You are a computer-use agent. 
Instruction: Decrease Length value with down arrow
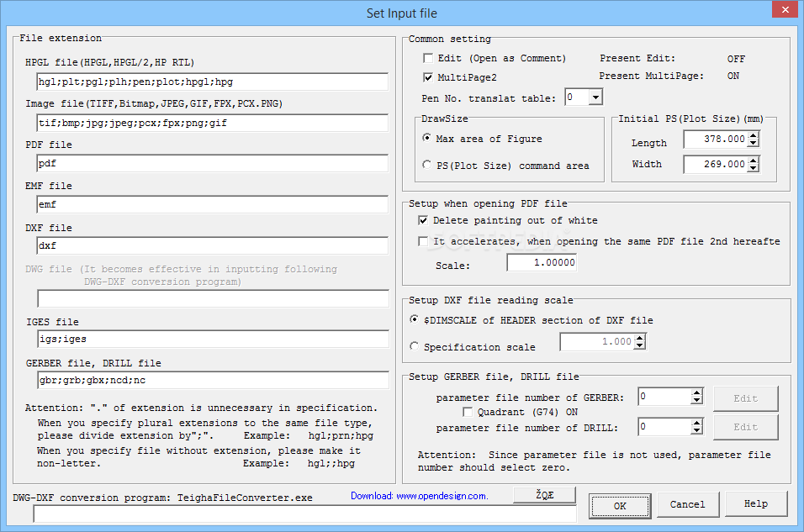(753, 143)
